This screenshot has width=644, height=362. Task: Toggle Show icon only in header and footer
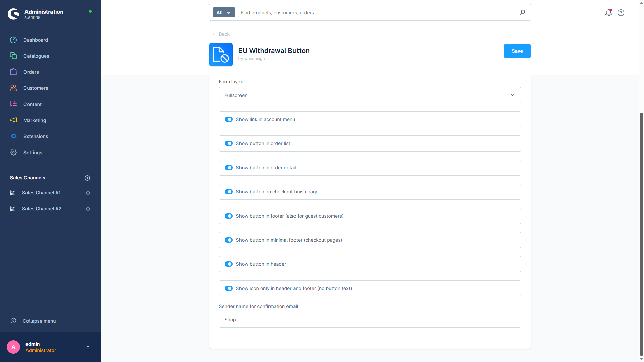tap(229, 288)
